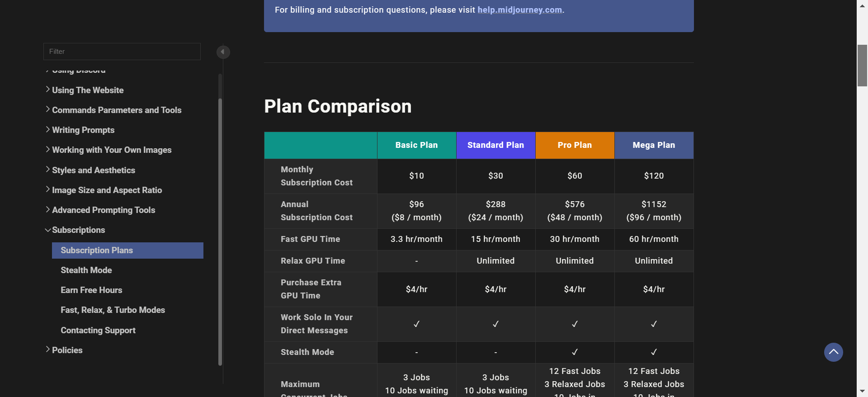
Task: Collapse the sidebar with the arrow button
Action: 223,52
